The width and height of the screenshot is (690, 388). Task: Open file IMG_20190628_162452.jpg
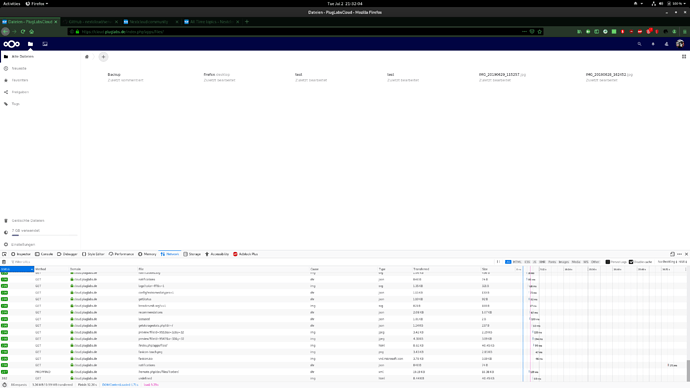click(609, 75)
